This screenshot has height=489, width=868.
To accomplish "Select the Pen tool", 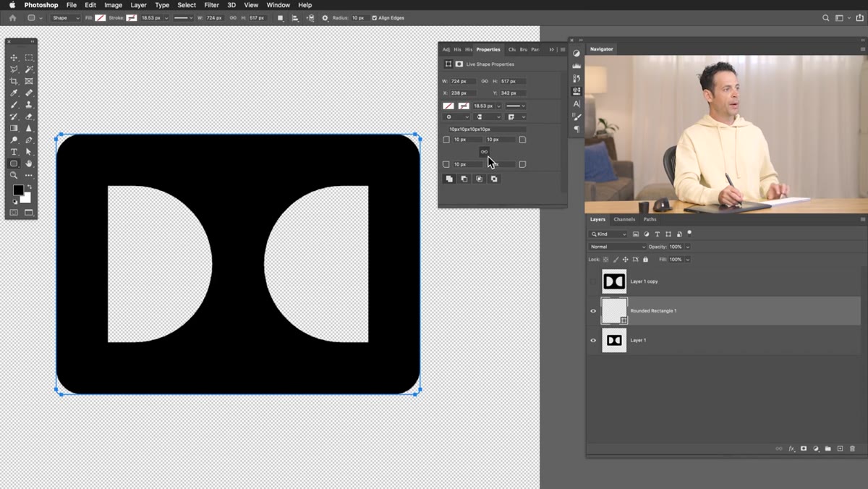I will tap(29, 140).
